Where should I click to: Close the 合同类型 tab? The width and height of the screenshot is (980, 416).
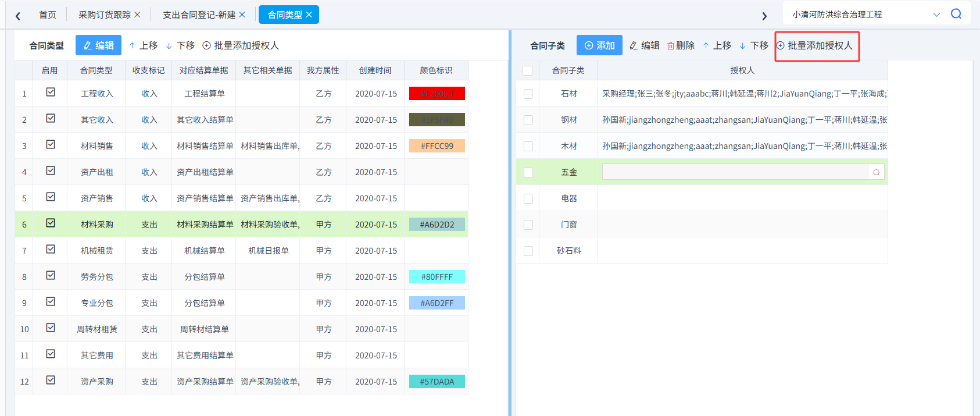309,15
